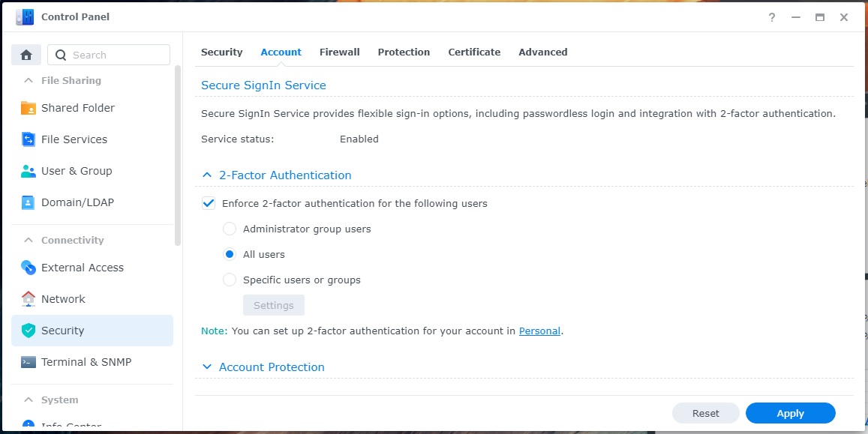Open Domain/LDAP icon
The image size is (868, 434).
point(29,202)
